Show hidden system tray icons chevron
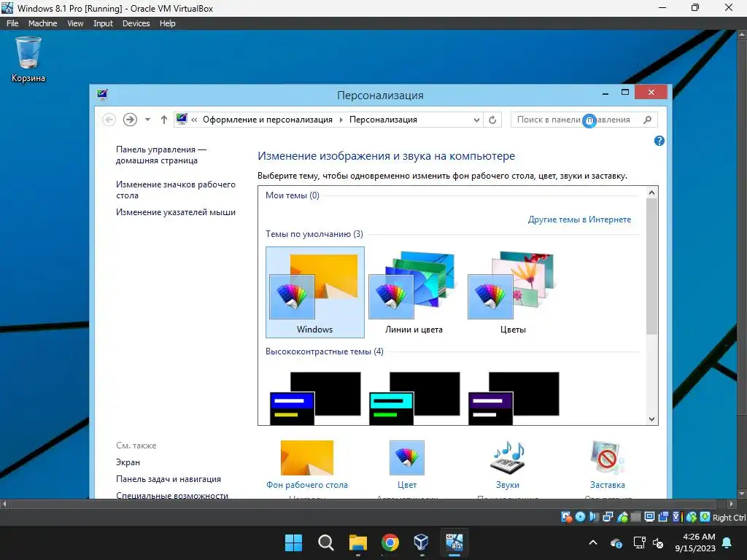747x560 pixels. [x=593, y=542]
